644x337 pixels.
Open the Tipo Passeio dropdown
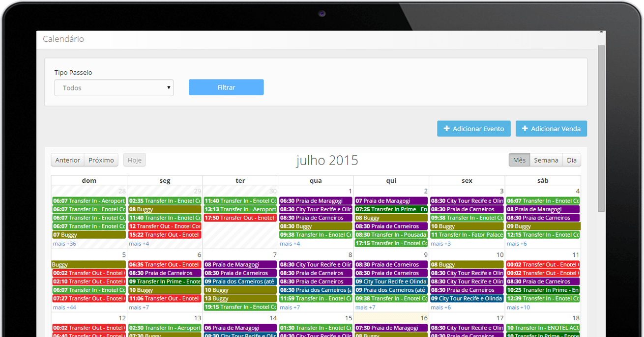pyautogui.click(x=114, y=88)
